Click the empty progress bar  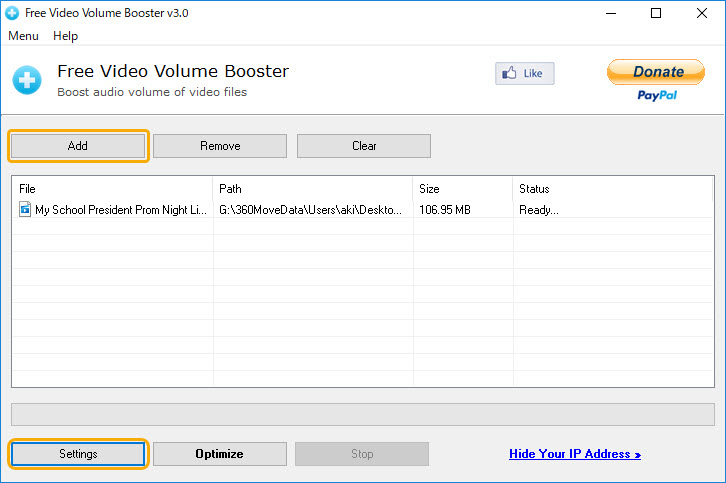pos(362,415)
